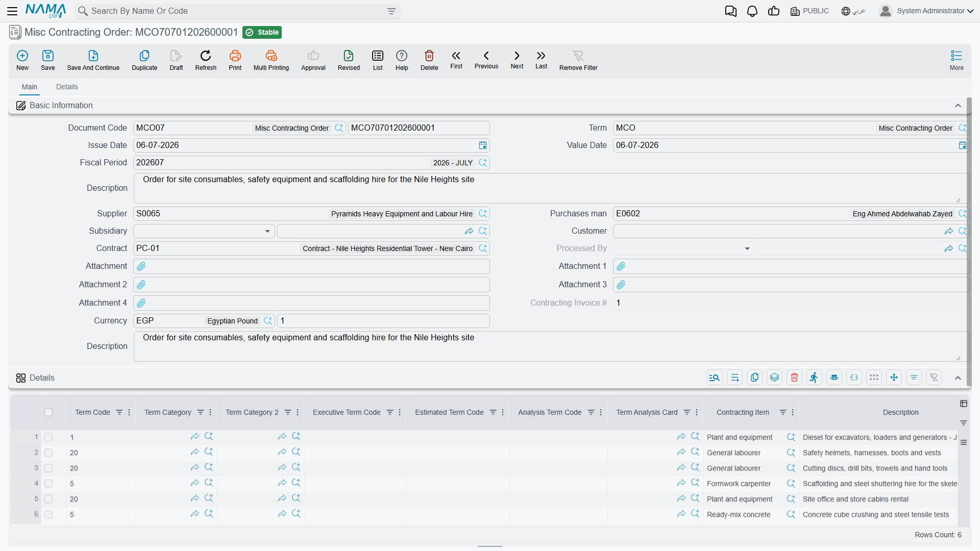Click Attachment 2 paperclip icon

tap(141, 285)
